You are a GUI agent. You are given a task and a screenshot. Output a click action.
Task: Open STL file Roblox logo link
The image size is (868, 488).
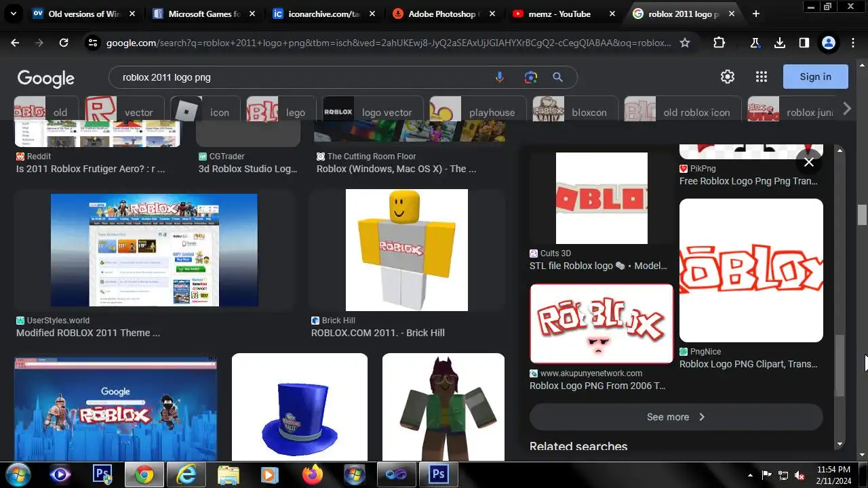(598, 266)
